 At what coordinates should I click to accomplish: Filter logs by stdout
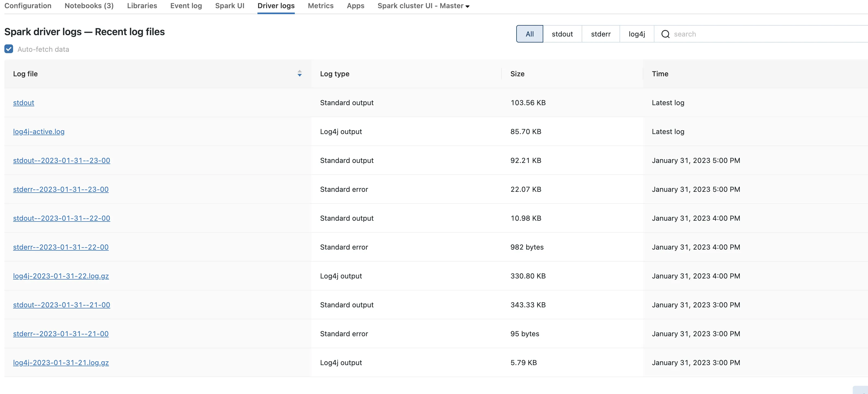pos(562,34)
